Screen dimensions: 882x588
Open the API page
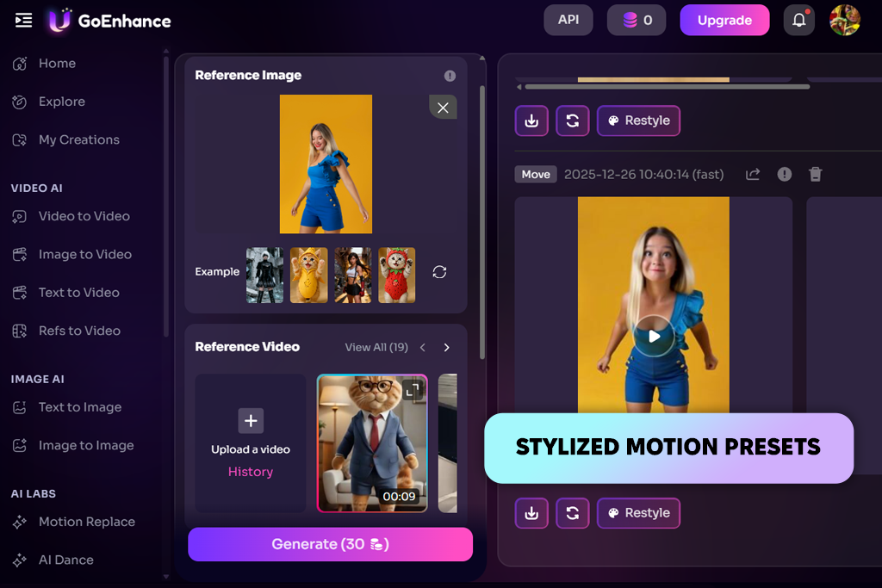point(568,21)
